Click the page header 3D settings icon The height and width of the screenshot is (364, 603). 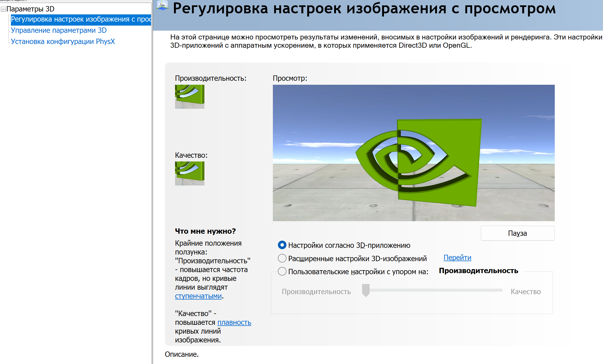pos(162,5)
